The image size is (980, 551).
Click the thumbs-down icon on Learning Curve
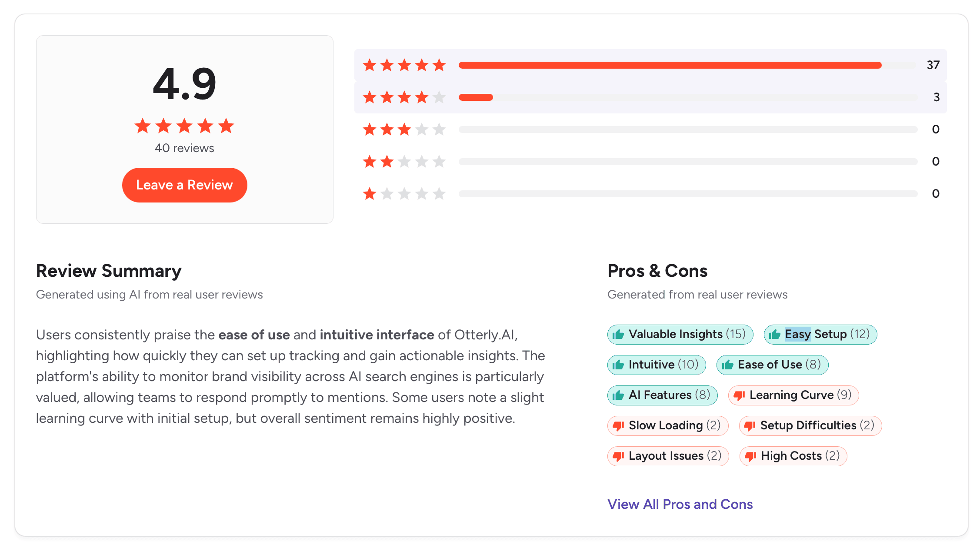pyautogui.click(x=739, y=395)
